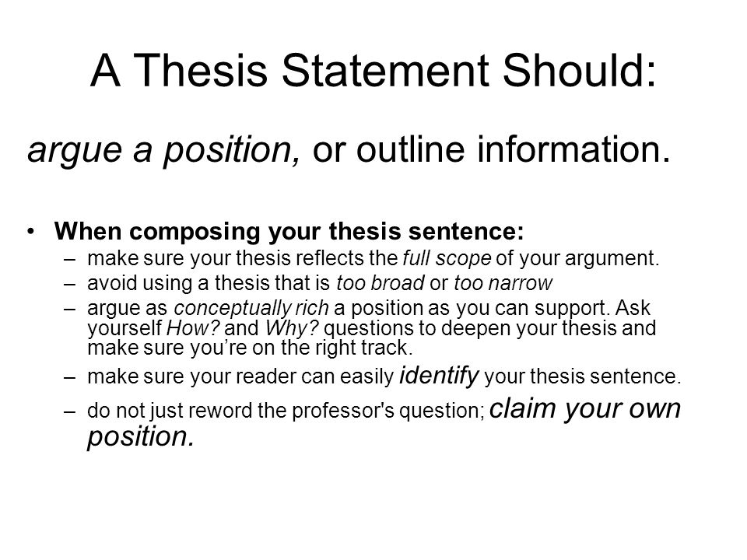
Task: Click the italic words 'conceptually rich'
Action: (251, 308)
